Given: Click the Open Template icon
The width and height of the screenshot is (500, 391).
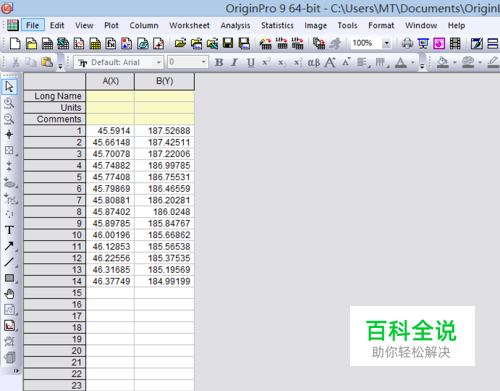Looking at the screenshot, I should 196,43.
